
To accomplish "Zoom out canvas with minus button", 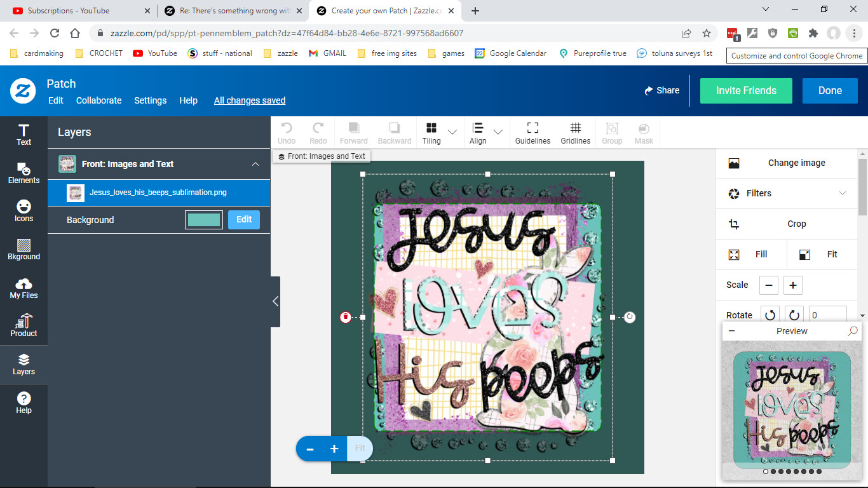I will click(310, 449).
